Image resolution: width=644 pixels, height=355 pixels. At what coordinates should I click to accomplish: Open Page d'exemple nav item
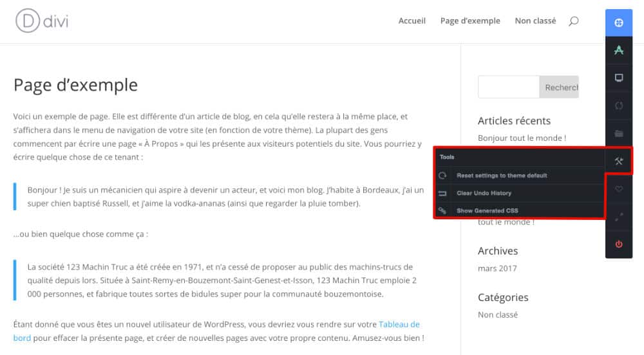coord(470,21)
